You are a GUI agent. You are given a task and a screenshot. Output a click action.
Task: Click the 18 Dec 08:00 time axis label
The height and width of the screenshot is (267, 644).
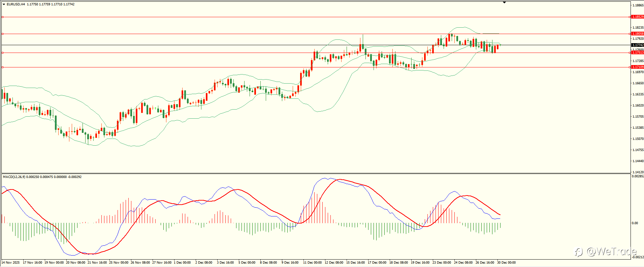399,263
